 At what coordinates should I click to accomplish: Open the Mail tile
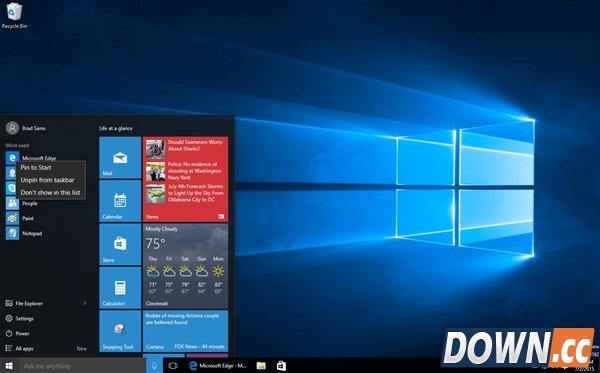click(x=120, y=158)
